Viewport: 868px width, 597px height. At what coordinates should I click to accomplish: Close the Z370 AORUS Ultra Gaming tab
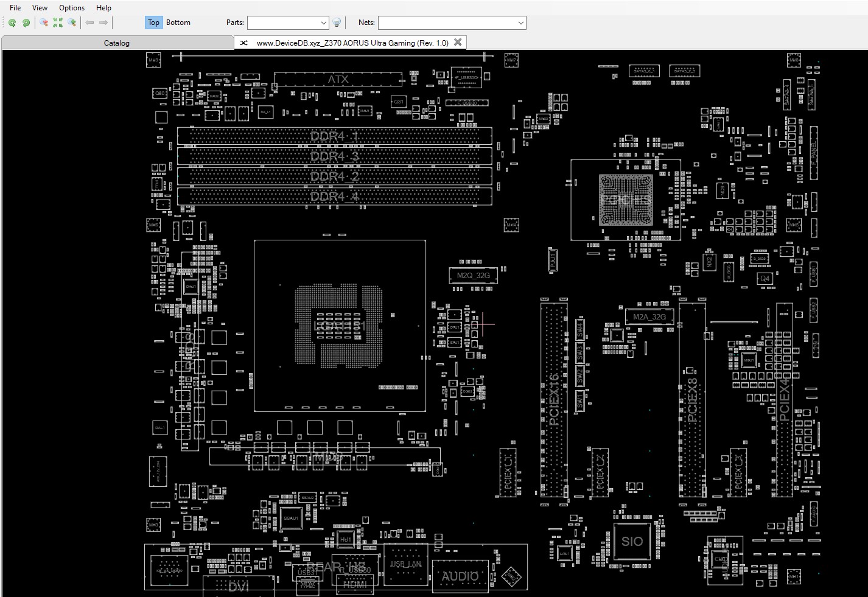pyautogui.click(x=458, y=42)
